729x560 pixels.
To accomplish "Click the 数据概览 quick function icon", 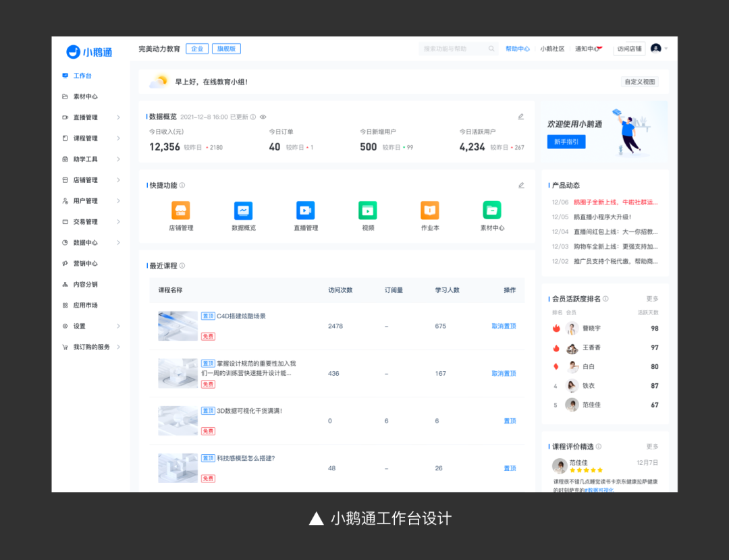I will tap(243, 211).
